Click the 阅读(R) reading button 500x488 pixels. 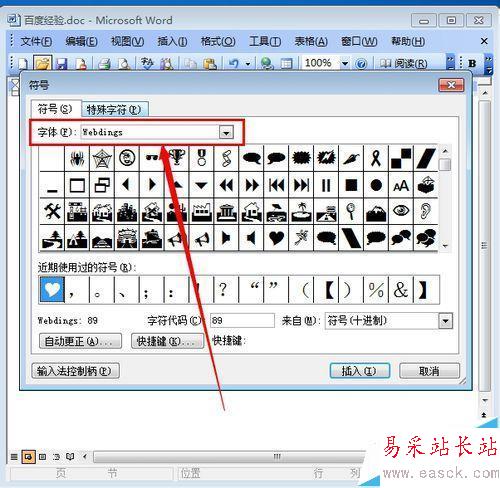point(404,63)
